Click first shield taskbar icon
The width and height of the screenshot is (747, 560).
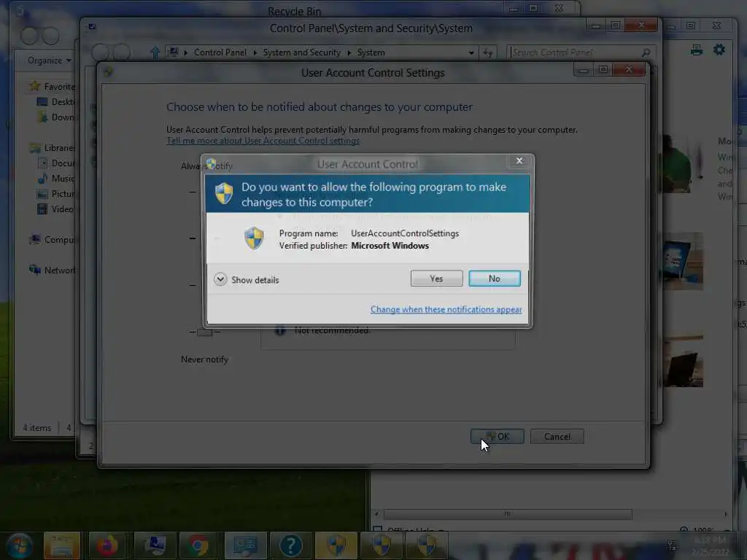(336, 545)
